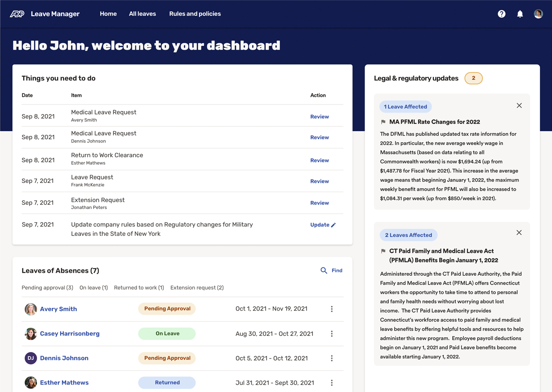Dismiss the CT Paid Family Leave update
The width and height of the screenshot is (552, 392).
point(519,233)
